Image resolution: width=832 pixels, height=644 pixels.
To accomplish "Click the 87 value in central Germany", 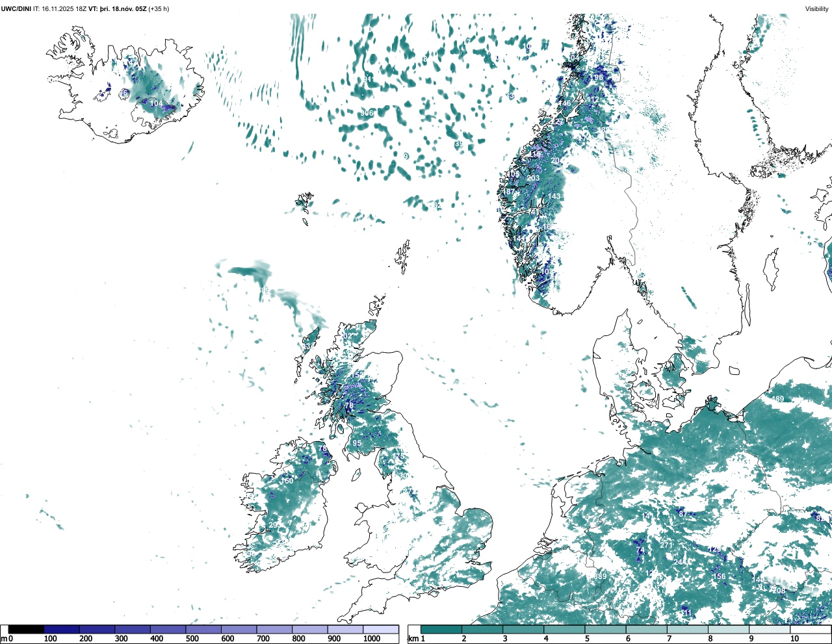I will [682, 514].
